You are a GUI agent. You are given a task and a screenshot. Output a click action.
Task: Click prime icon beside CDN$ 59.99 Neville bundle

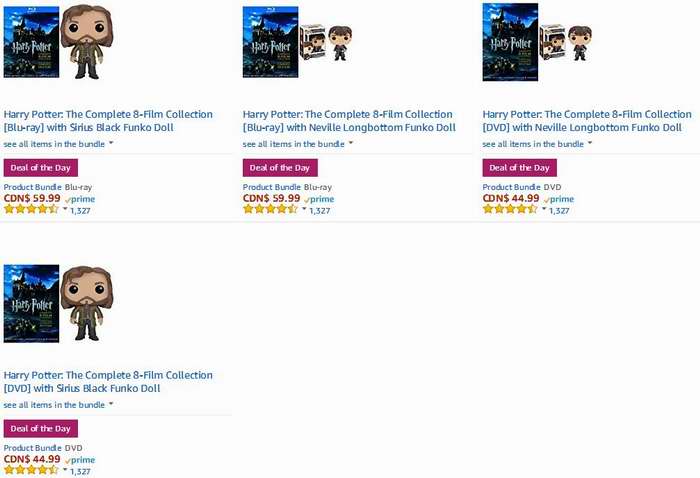click(319, 199)
